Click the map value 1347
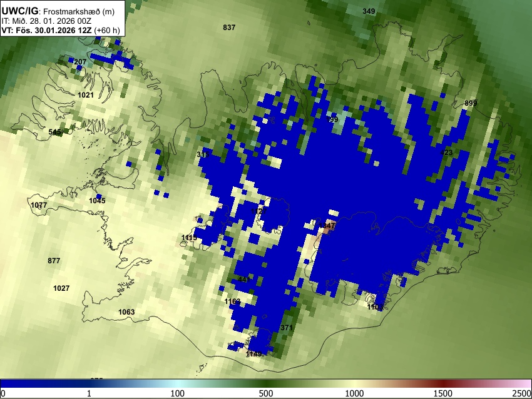The height and width of the screenshot is (399, 532). point(327,225)
